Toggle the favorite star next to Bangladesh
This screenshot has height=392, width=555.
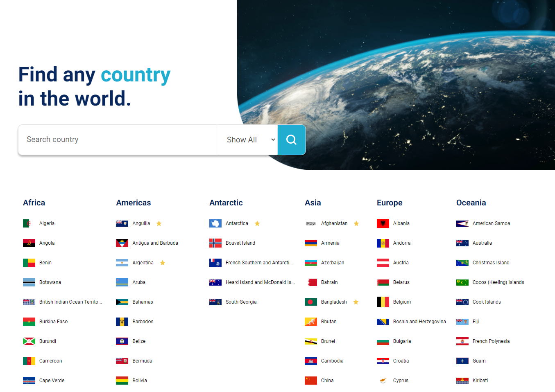[356, 302]
